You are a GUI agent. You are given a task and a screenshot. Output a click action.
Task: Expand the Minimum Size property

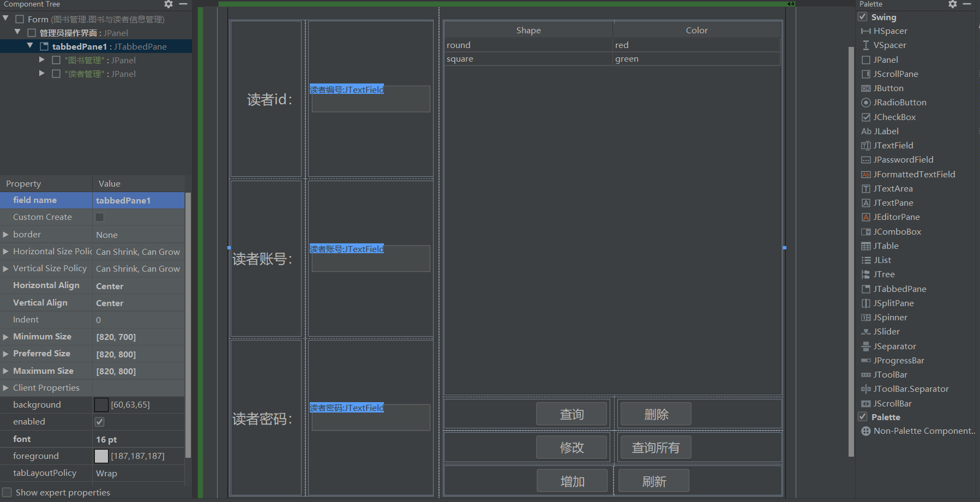(x=6, y=336)
